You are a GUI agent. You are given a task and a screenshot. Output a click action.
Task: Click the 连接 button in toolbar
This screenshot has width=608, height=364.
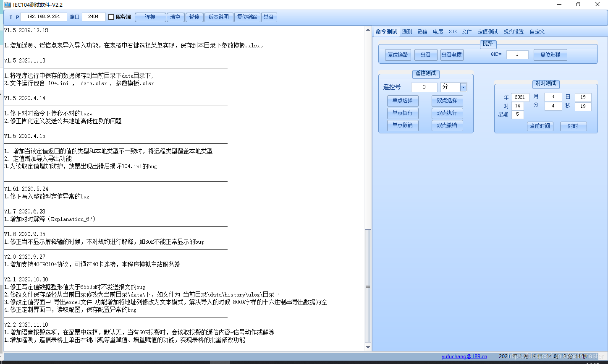150,17
